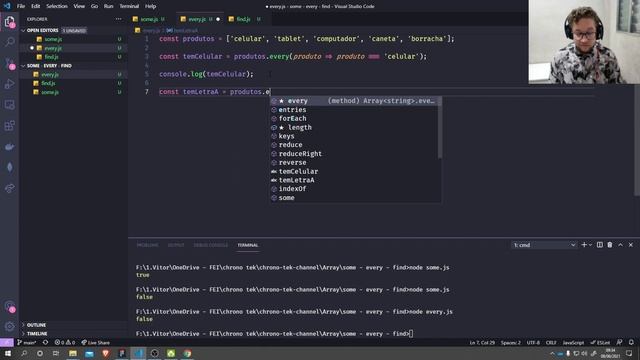
Task: Select 'forEach' suggestion in autocomplete list
Action: pyautogui.click(x=353, y=118)
